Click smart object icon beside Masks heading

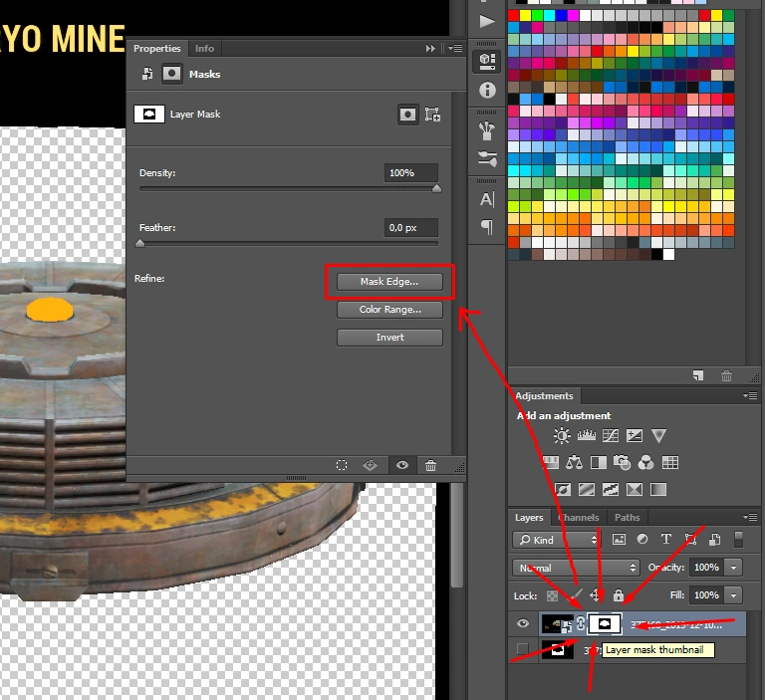coord(146,74)
